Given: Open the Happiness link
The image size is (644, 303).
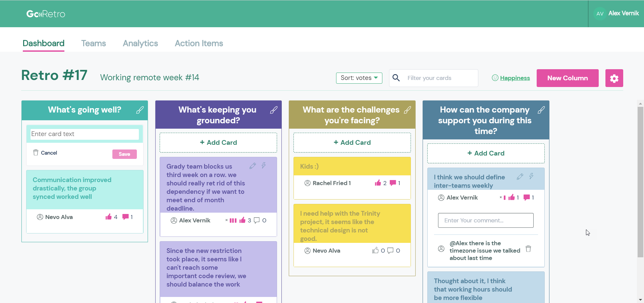Looking at the screenshot, I should coord(515,78).
